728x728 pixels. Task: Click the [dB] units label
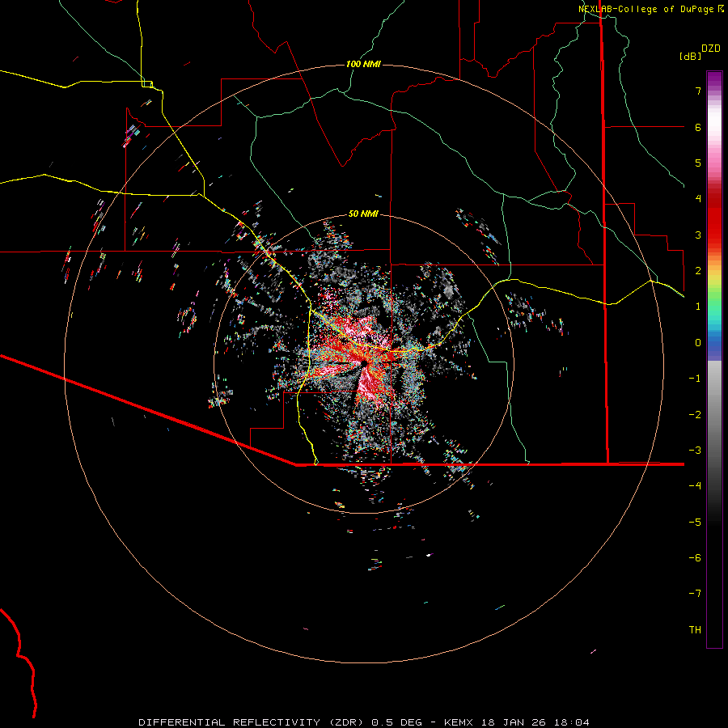click(x=691, y=57)
